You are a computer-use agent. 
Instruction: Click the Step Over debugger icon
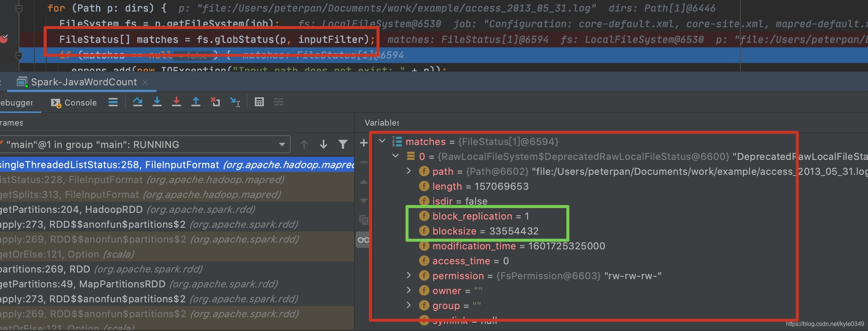coord(137,102)
